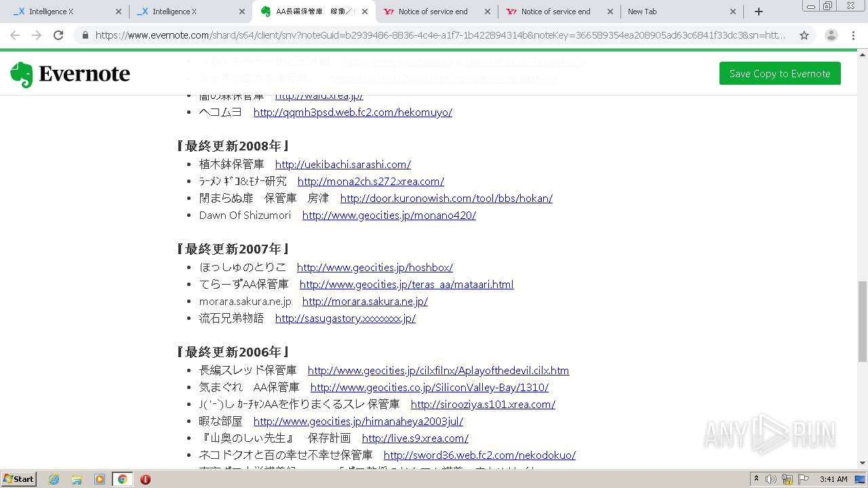
Task: Click the 最終更新2006年 heading
Action: pos(233,352)
